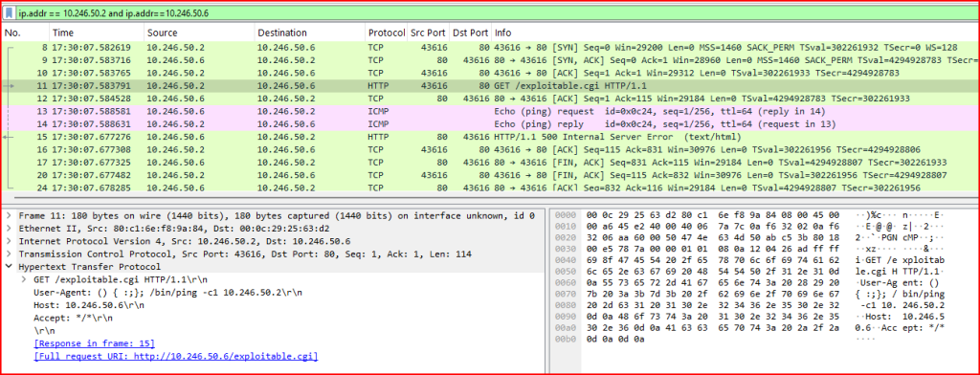The image size is (980, 375).
Task: Select packet 20 FIN, ACK row
Action: (490, 175)
